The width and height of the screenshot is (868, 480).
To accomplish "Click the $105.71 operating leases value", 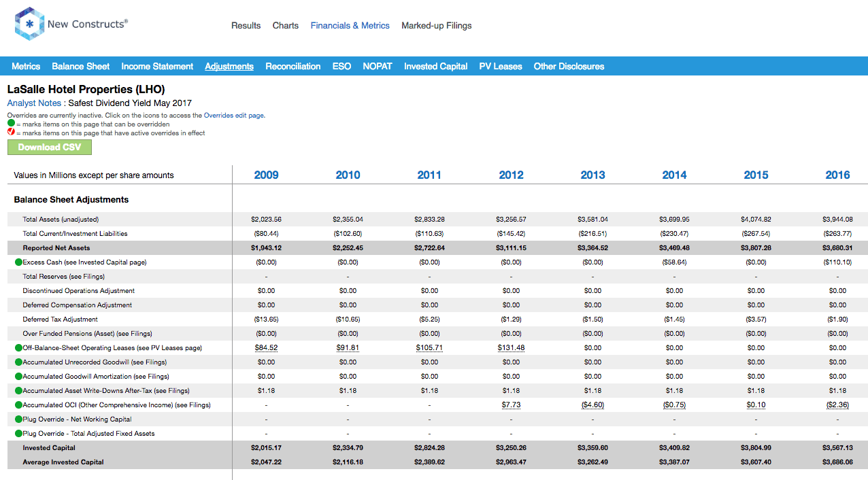I will (430, 348).
